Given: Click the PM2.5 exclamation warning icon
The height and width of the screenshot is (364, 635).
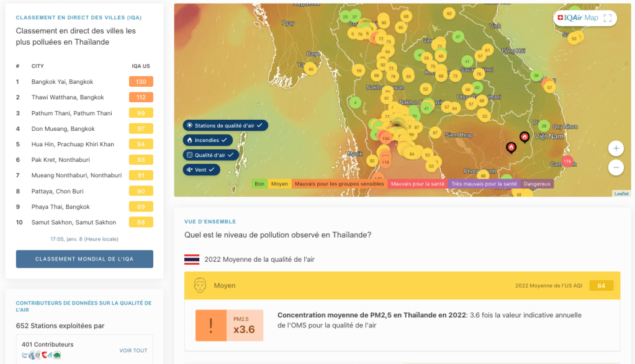Looking at the screenshot, I should pos(210,325).
